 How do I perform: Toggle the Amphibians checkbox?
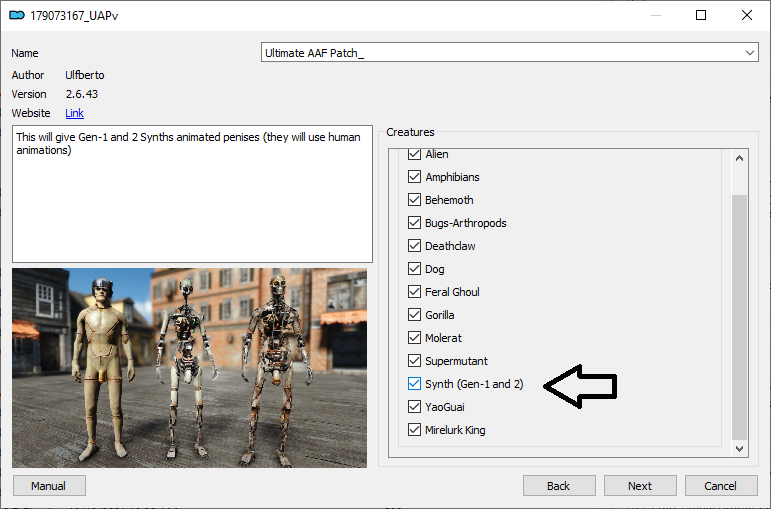coord(414,177)
